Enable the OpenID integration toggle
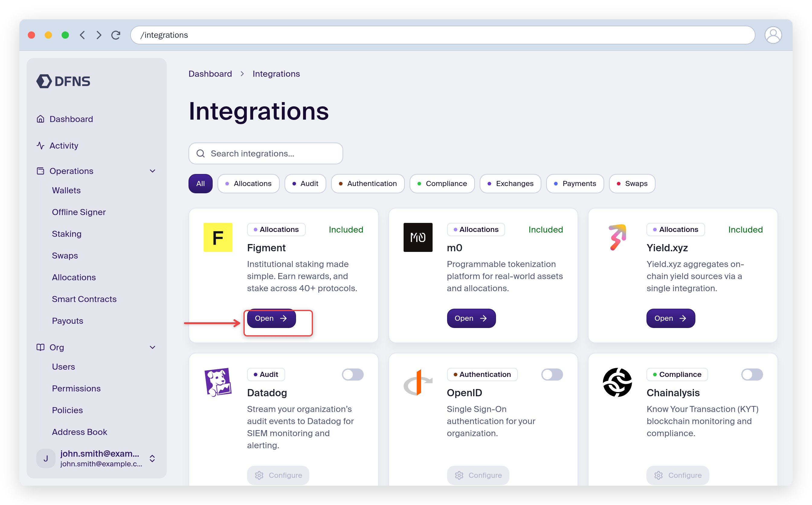The image size is (812, 505). point(552,375)
